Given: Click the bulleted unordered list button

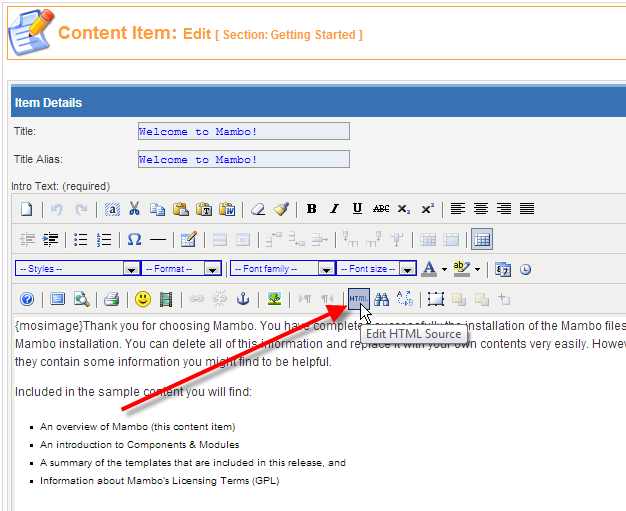Looking at the screenshot, I should click(x=81, y=239).
